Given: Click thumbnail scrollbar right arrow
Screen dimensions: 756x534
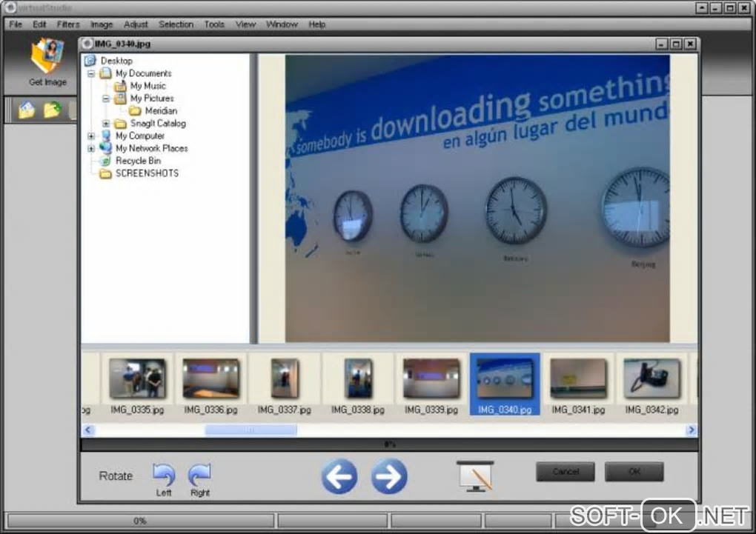Looking at the screenshot, I should pyautogui.click(x=691, y=430).
